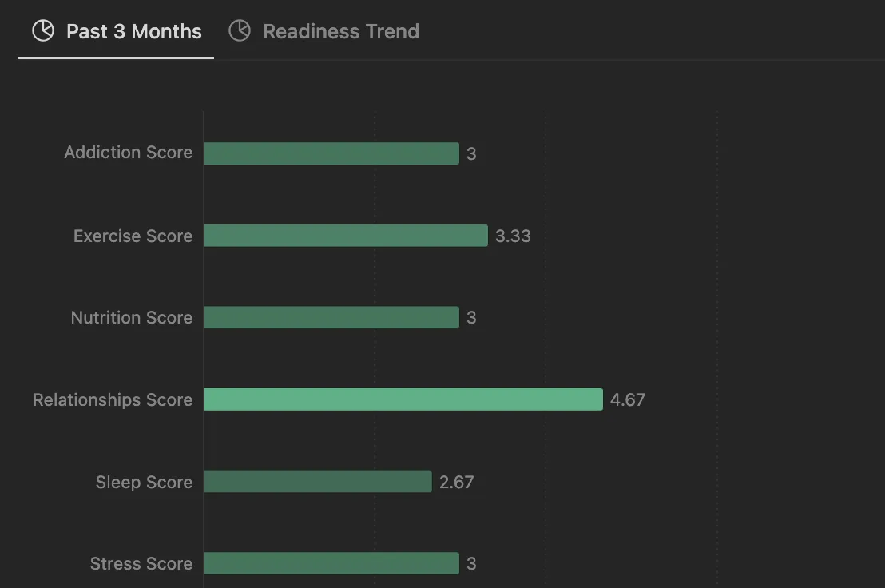The width and height of the screenshot is (885, 588).
Task: Click the 4.67 value label
Action: click(x=628, y=400)
